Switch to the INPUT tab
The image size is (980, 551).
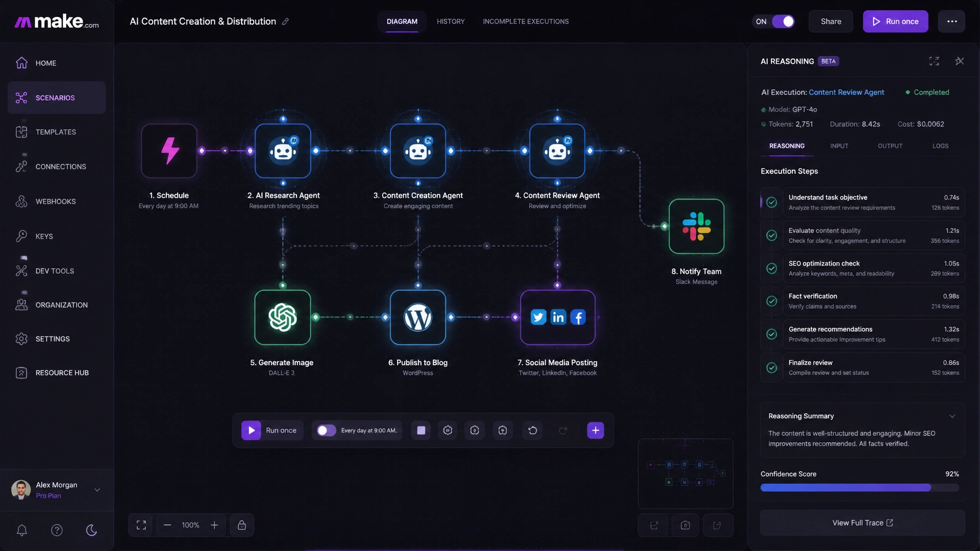[x=839, y=146]
